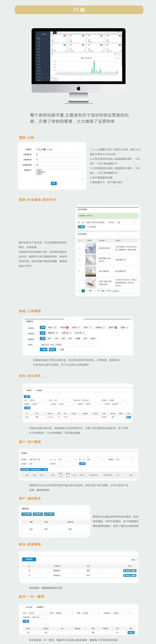
Task: Click the 给学生通知 button
Action: click(x=49, y=514)
